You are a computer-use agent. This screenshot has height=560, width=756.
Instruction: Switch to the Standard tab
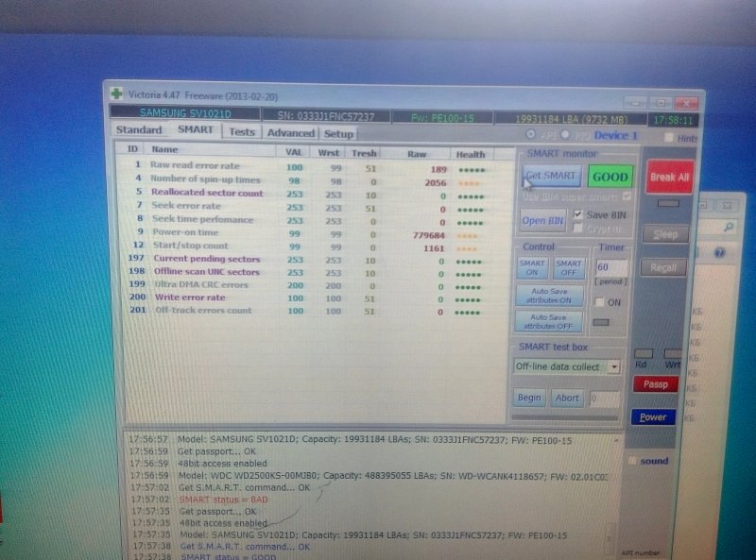(138, 130)
